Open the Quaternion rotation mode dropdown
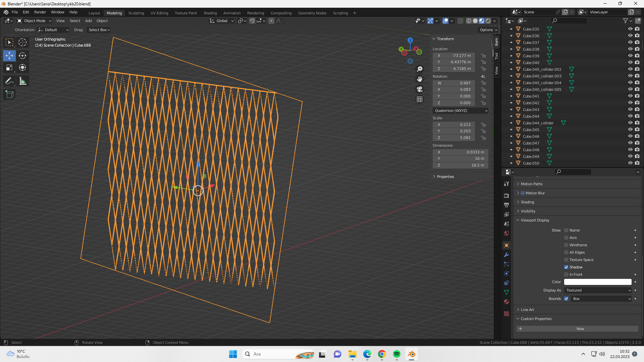 (461, 111)
